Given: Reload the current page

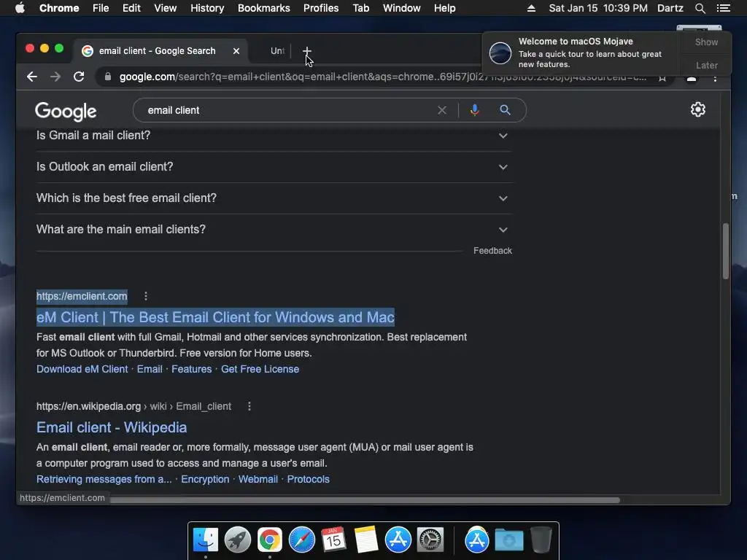Looking at the screenshot, I should pos(79,77).
